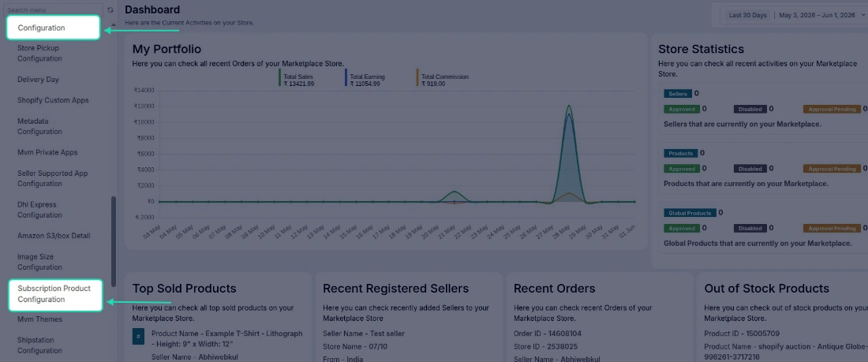Click the Sellers badge in Store Statistics
Image resolution: width=868 pixels, height=362 pixels.
tap(678, 94)
